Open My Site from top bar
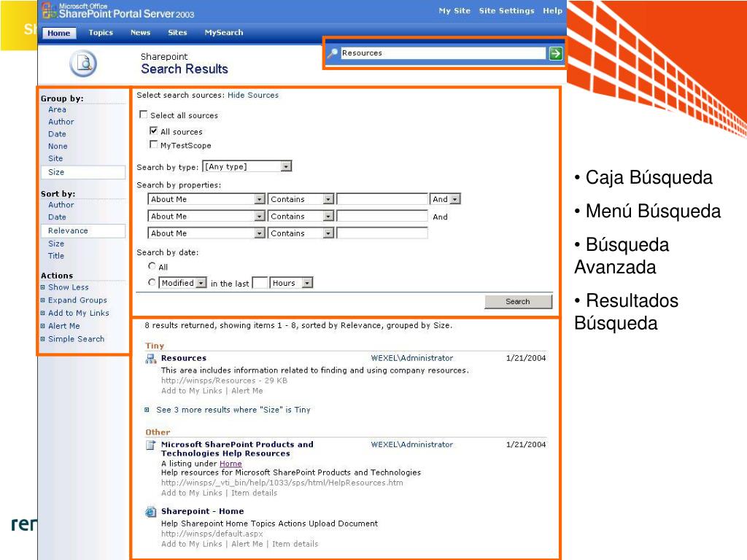The height and width of the screenshot is (560, 747). (454, 11)
